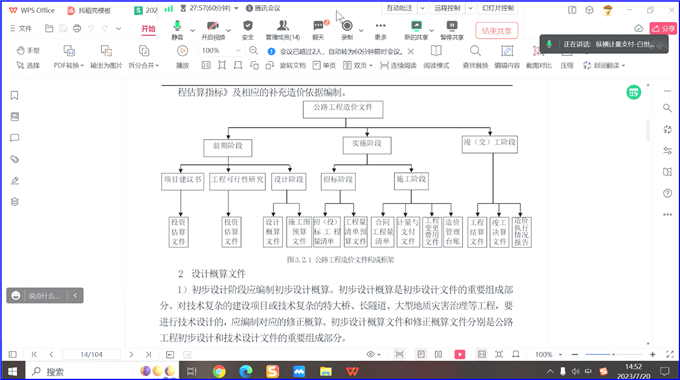Open the chat (聊天) icon
Screen dimensions: 680x380
pos(318,30)
